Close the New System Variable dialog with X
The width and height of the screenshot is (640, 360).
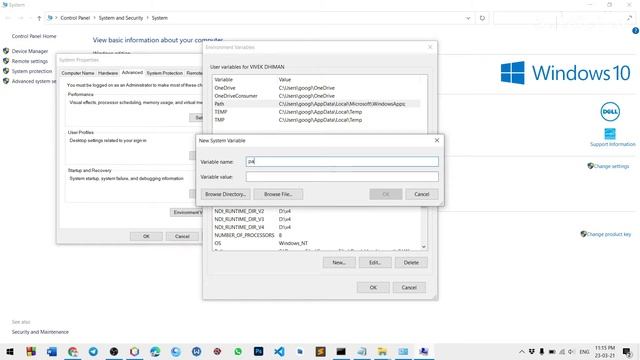437,140
